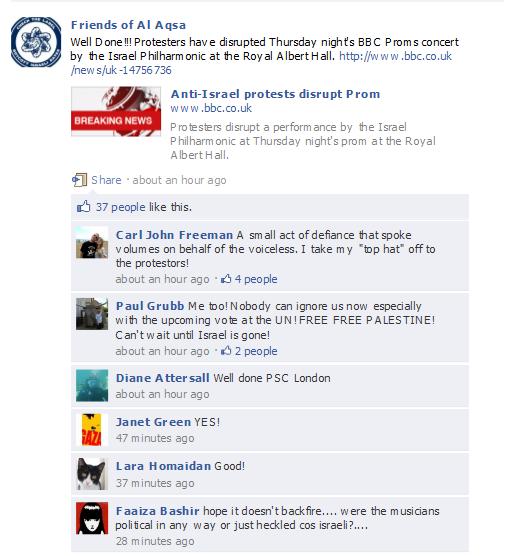Click the thumbs-up icon beside 37 people
516x556 pixels.
pos(84,206)
